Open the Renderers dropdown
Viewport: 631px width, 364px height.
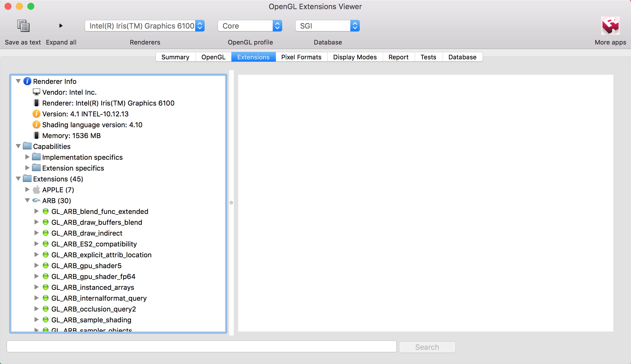pyautogui.click(x=144, y=26)
